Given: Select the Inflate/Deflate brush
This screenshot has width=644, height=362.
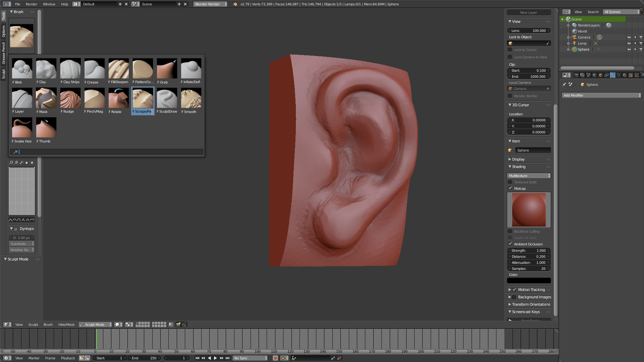Looking at the screenshot, I should (x=191, y=68).
